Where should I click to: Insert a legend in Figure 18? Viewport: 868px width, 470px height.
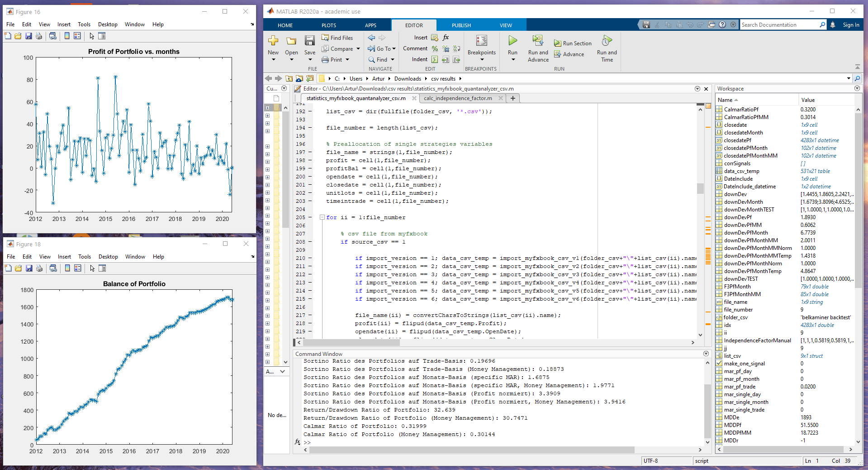click(78, 269)
